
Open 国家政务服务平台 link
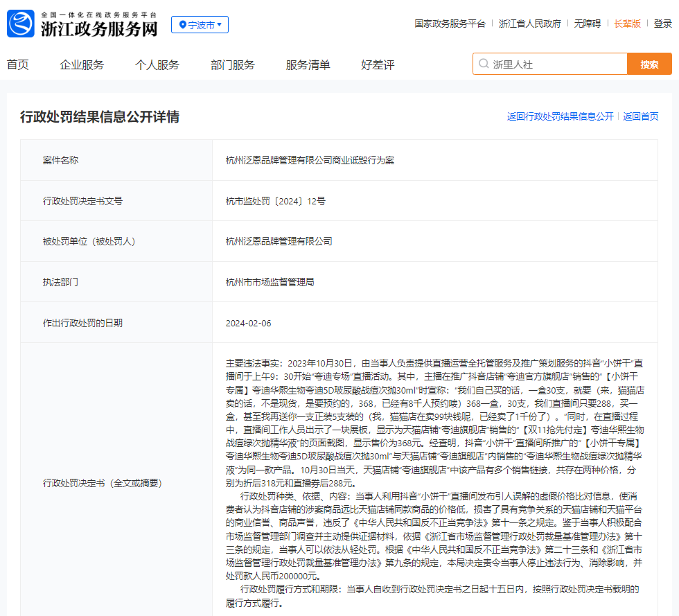(x=450, y=24)
